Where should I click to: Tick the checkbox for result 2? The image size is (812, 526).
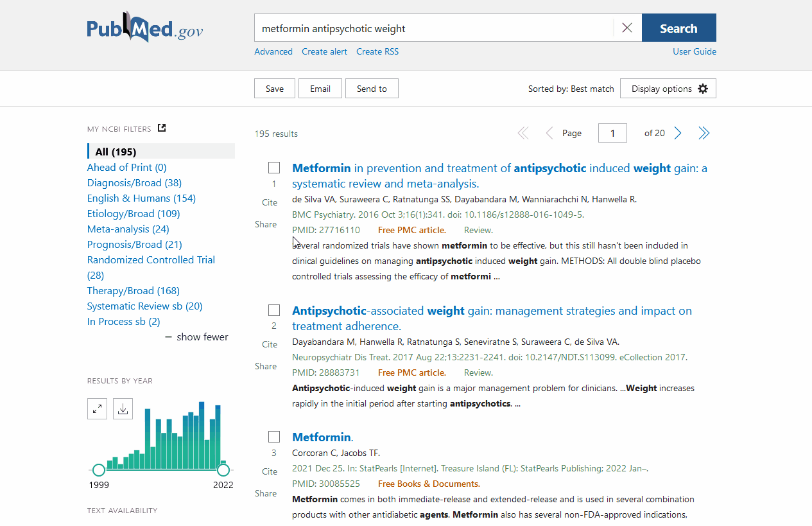[x=274, y=310]
